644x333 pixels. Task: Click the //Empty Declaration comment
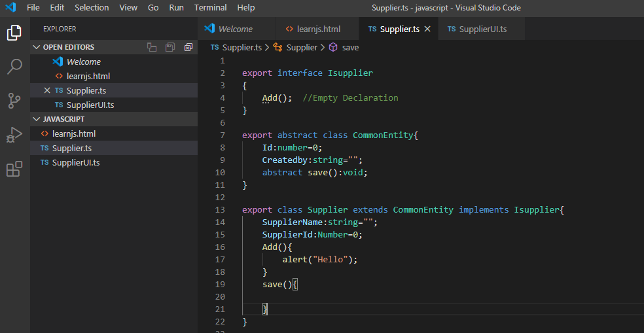tap(350, 98)
